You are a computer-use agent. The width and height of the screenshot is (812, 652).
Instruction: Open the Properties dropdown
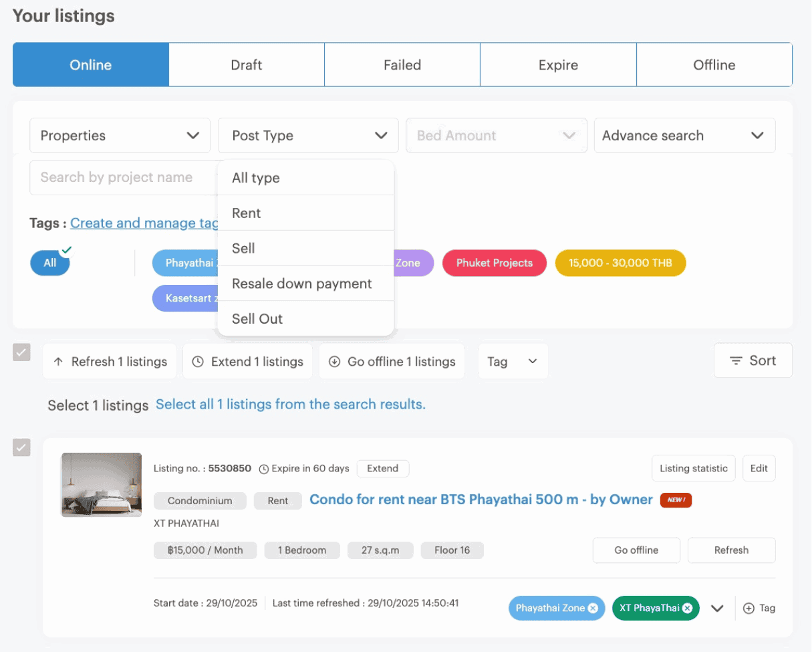120,135
